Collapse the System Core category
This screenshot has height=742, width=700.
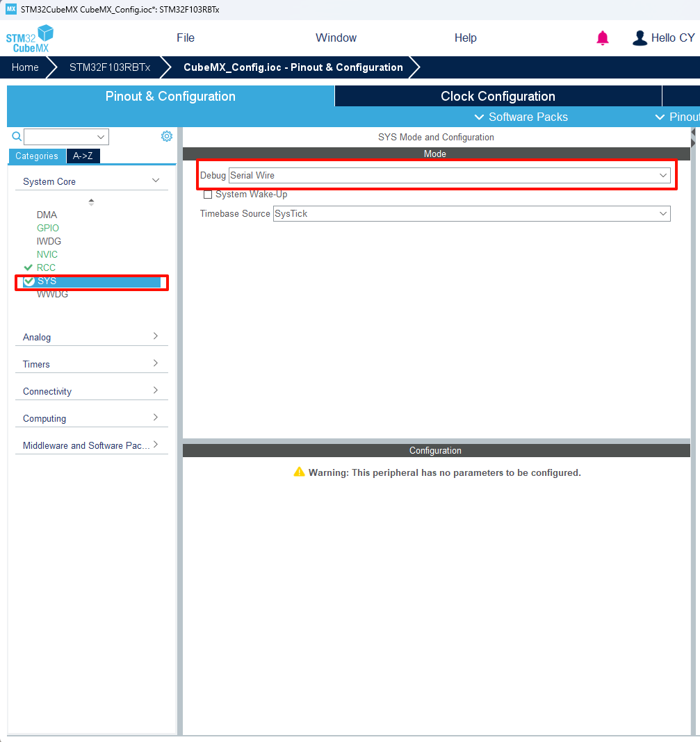[156, 181]
